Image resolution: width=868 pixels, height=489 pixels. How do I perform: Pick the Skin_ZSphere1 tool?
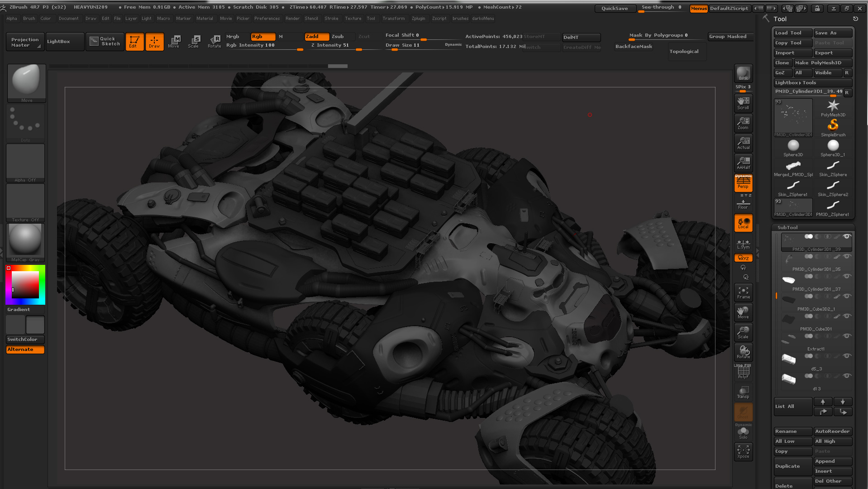coord(793,188)
